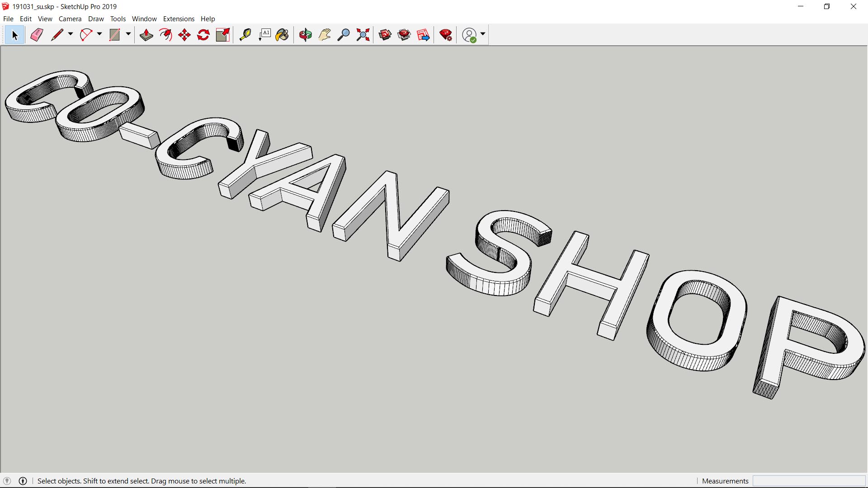
Task: Expand the Shapes tool dropdown arrow
Action: 128,34
